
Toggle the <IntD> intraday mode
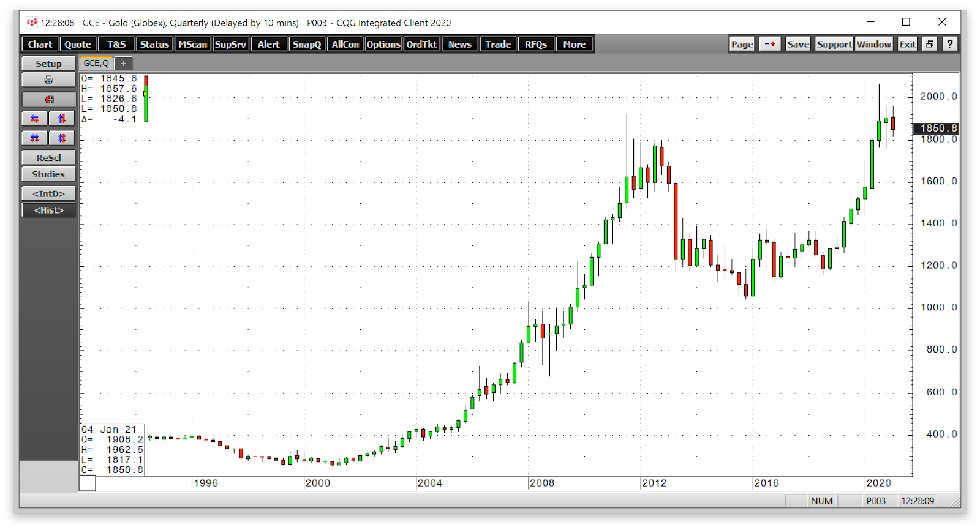[48, 193]
